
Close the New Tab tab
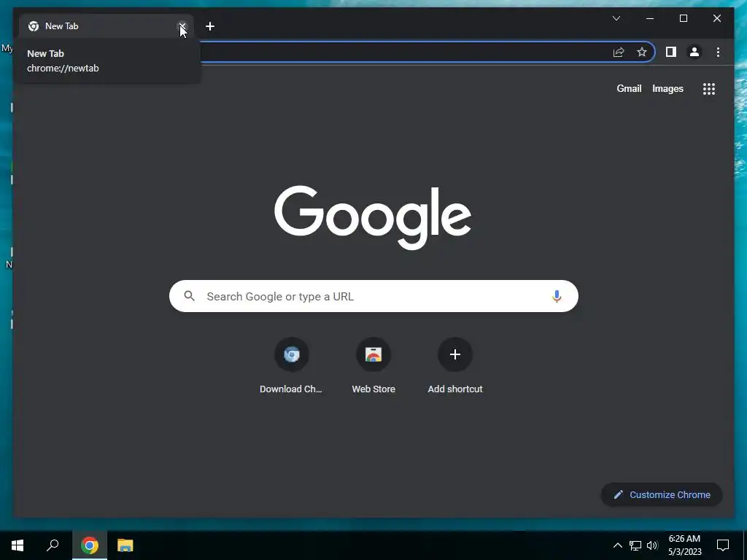(182, 26)
